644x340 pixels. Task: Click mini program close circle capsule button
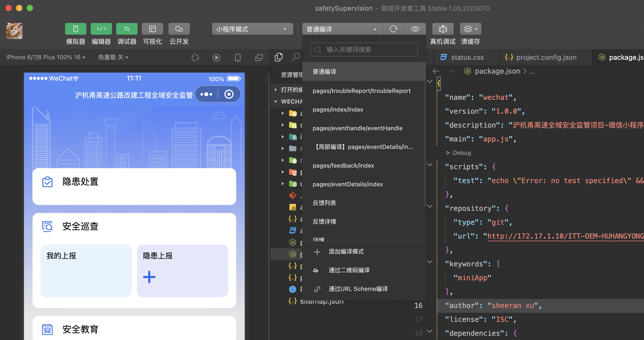click(x=229, y=94)
